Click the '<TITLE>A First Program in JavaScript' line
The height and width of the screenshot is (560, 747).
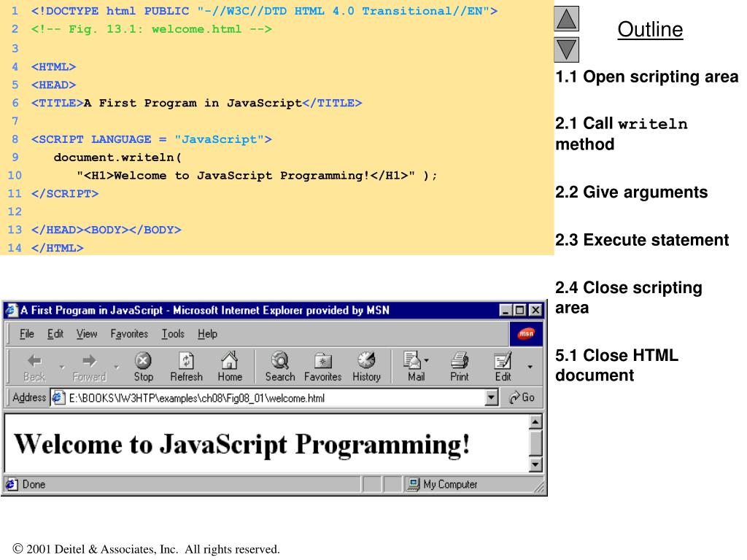196,103
